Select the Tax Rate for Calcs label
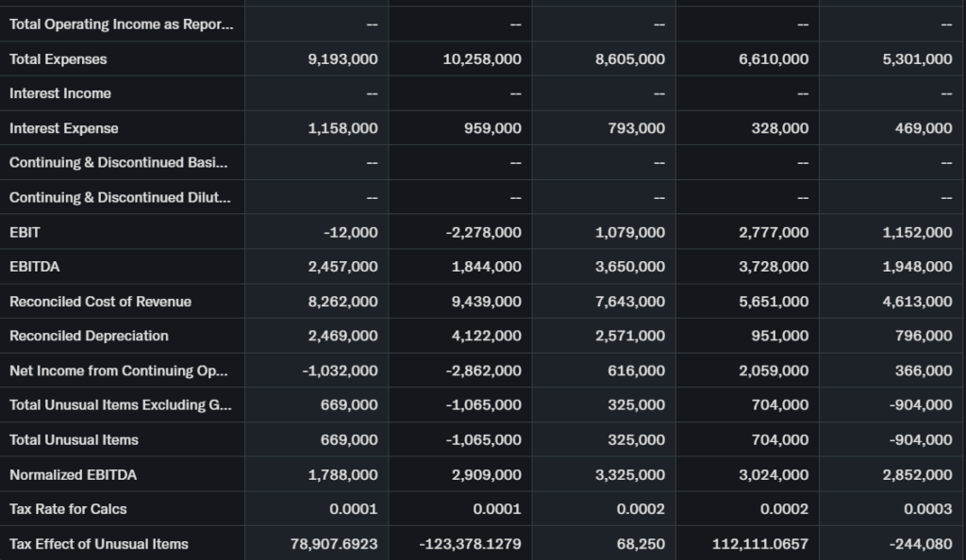This screenshot has height=560, width=966. pyautogui.click(x=68, y=509)
